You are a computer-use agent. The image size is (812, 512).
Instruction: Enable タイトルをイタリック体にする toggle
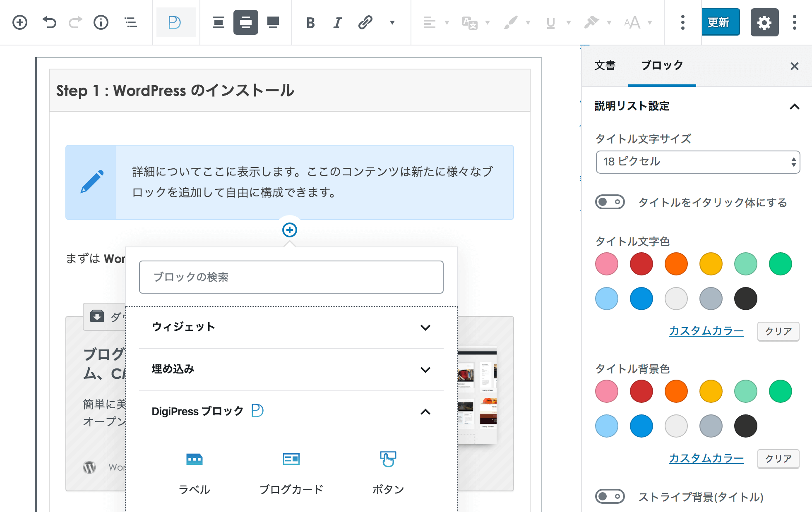click(x=610, y=202)
